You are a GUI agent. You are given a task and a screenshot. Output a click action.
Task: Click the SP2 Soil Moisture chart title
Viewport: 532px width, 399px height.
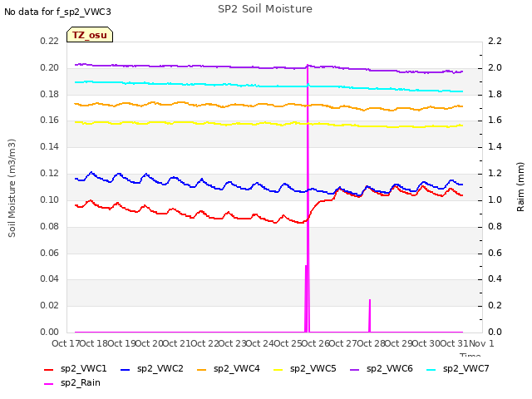(x=265, y=9)
